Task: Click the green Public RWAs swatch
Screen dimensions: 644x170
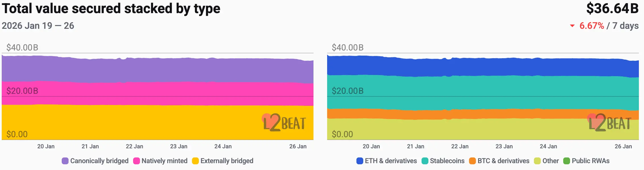Action: [567, 161]
